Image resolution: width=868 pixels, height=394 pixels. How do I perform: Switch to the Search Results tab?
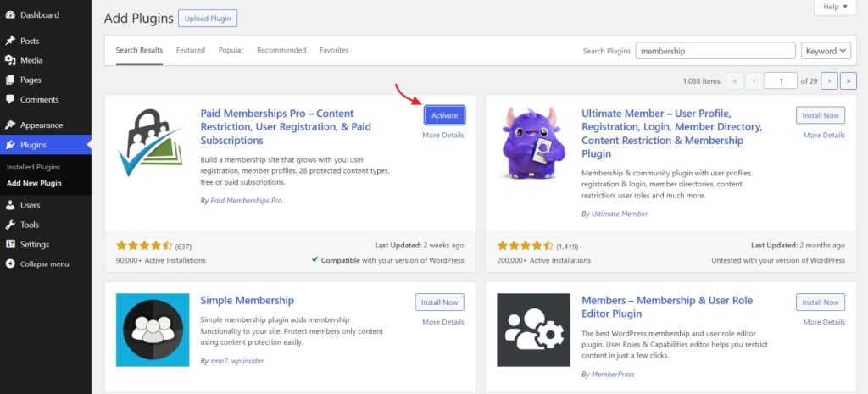pyautogui.click(x=139, y=50)
